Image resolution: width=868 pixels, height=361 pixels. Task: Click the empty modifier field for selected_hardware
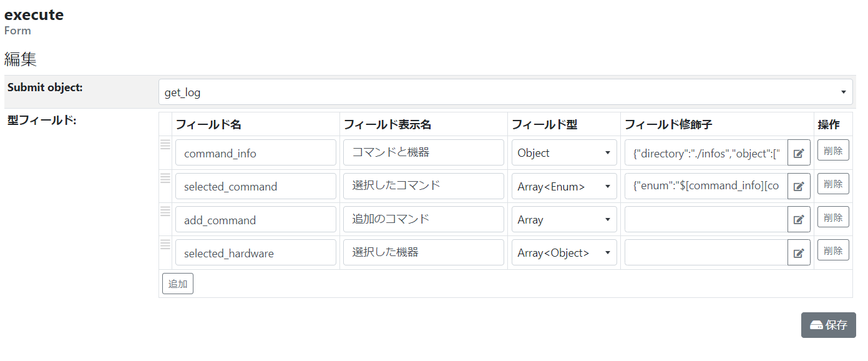point(706,253)
